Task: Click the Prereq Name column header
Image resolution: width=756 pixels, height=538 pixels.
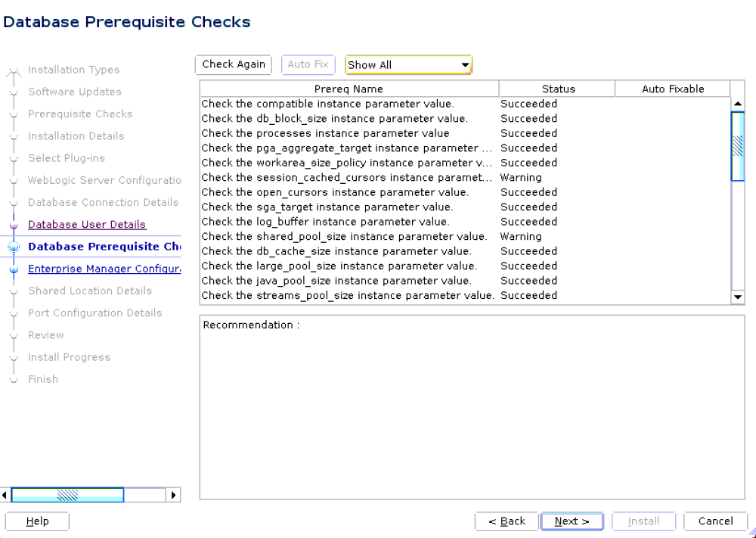Action: coord(349,89)
